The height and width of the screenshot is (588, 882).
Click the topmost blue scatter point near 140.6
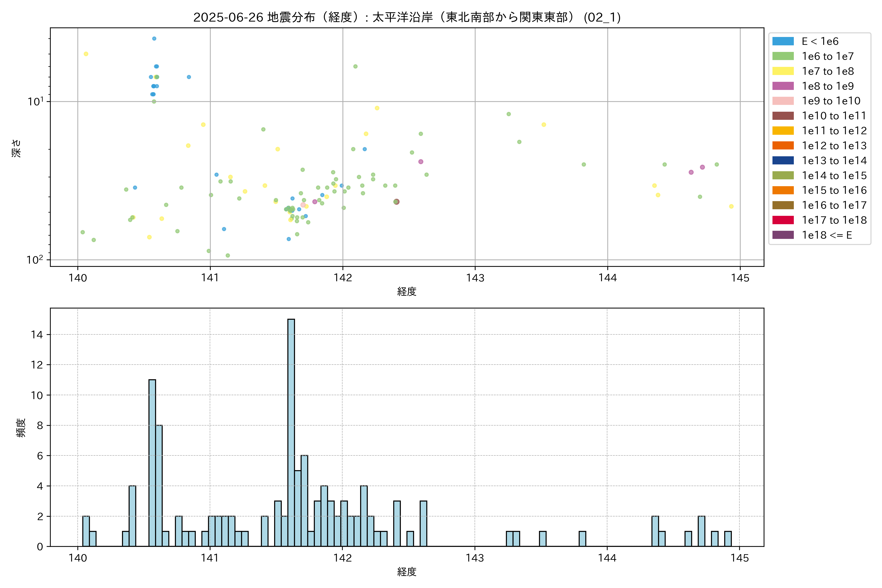click(x=154, y=39)
